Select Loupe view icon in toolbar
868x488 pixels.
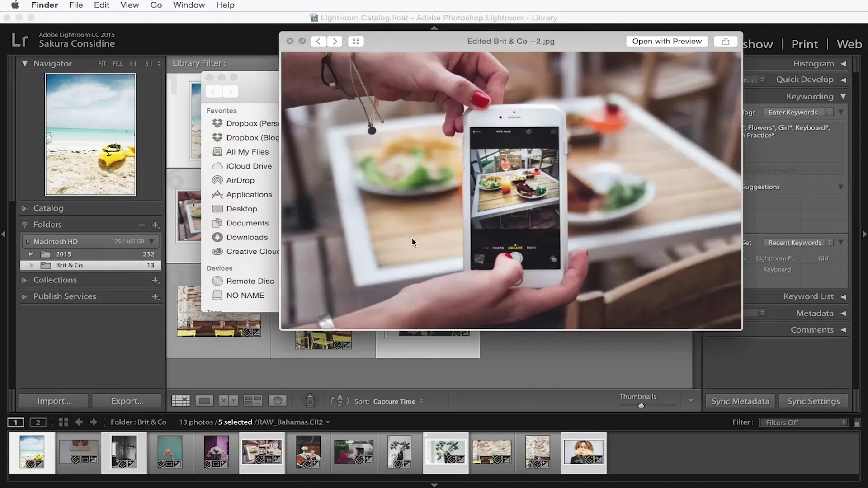click(204, 401)
